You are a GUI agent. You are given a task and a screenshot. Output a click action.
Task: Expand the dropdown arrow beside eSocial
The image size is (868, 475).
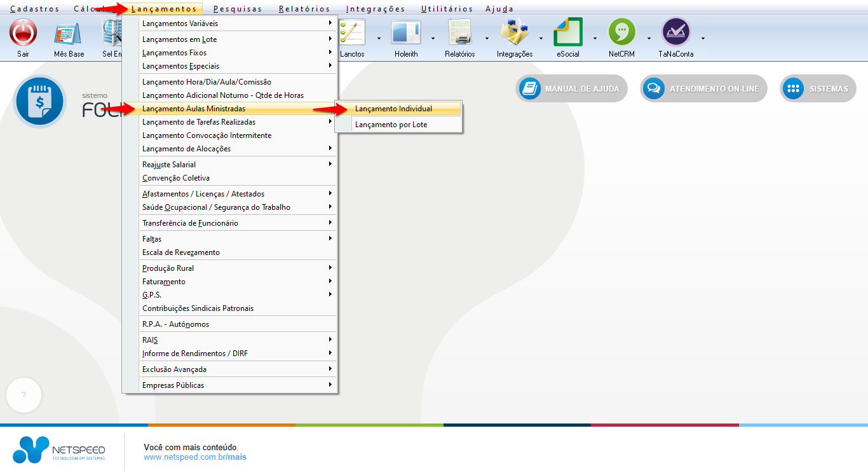tap(595, 38)
